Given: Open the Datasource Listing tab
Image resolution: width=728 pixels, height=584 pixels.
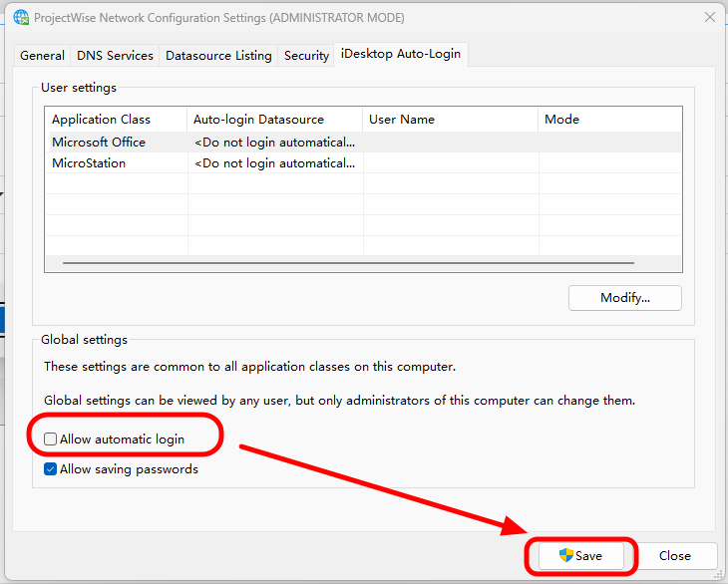Looking at the screenshot, I should pos(218,56).
